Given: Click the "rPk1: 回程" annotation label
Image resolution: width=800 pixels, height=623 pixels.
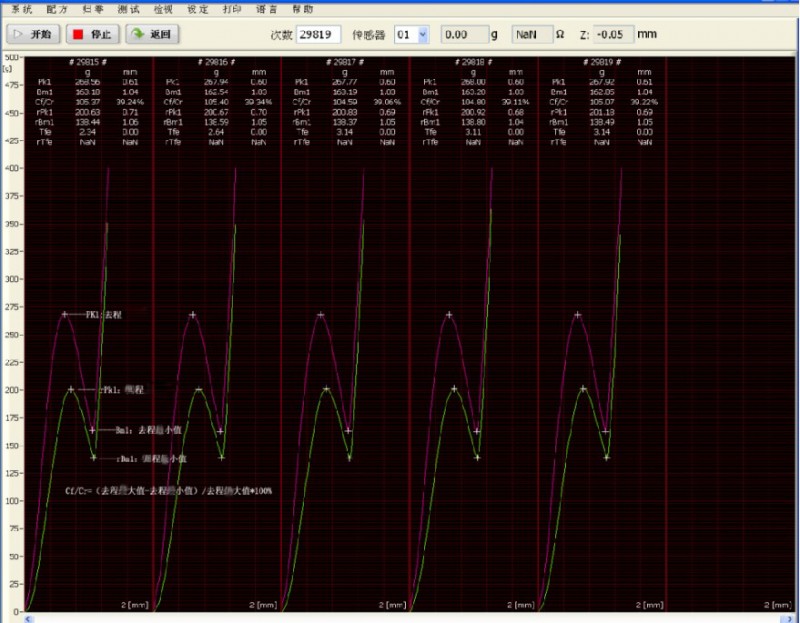Looking at the screenshot, I should pos(123,390).
